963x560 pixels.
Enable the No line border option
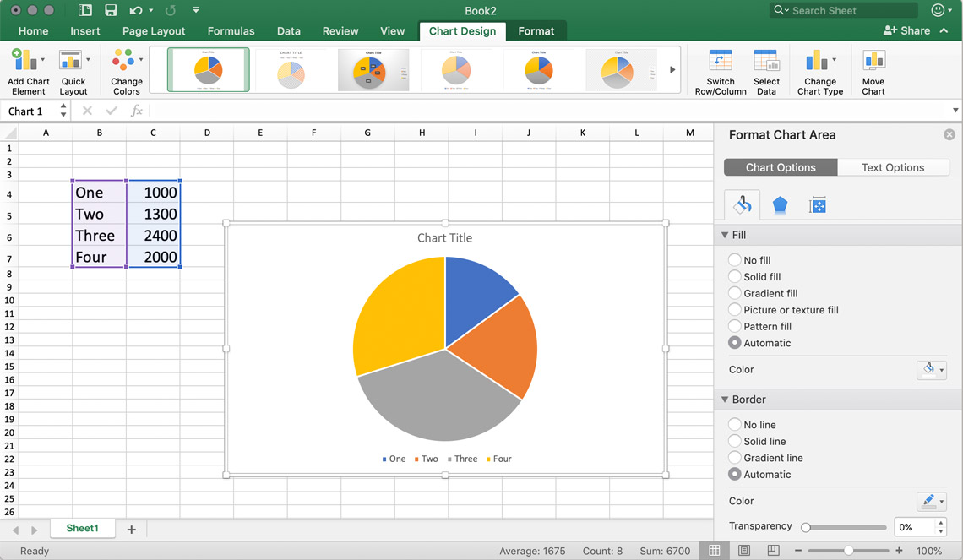tap(734, 424)
